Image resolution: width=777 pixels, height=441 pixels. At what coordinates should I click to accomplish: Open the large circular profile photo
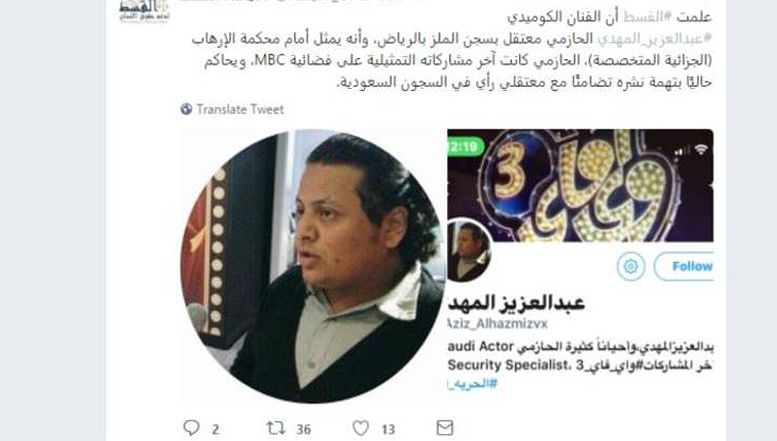point(313,266)
